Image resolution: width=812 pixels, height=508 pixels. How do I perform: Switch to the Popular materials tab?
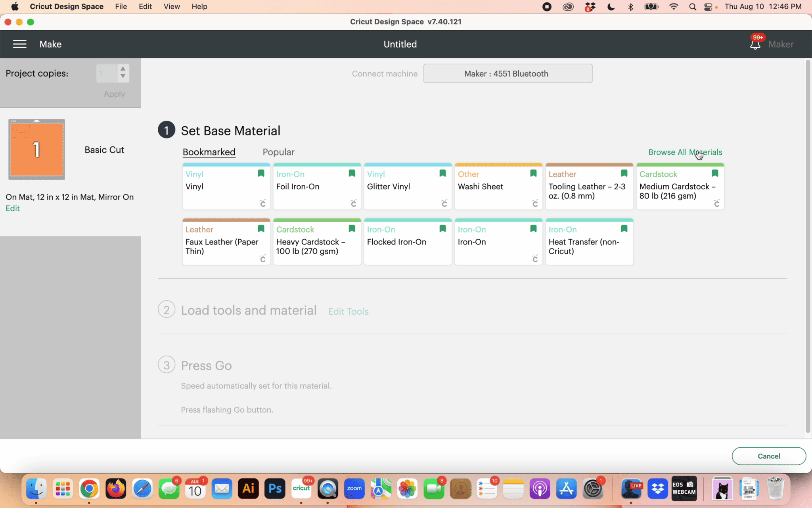pos(278,152)
